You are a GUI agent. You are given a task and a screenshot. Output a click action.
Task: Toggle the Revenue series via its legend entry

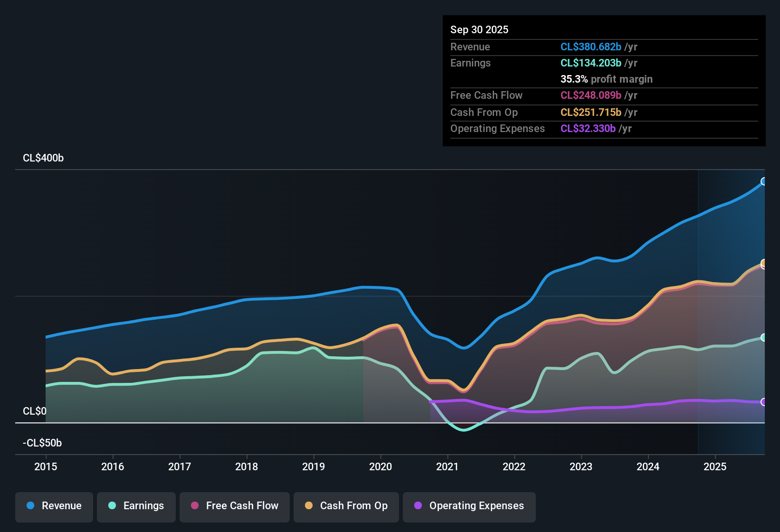tap(54, 506)
